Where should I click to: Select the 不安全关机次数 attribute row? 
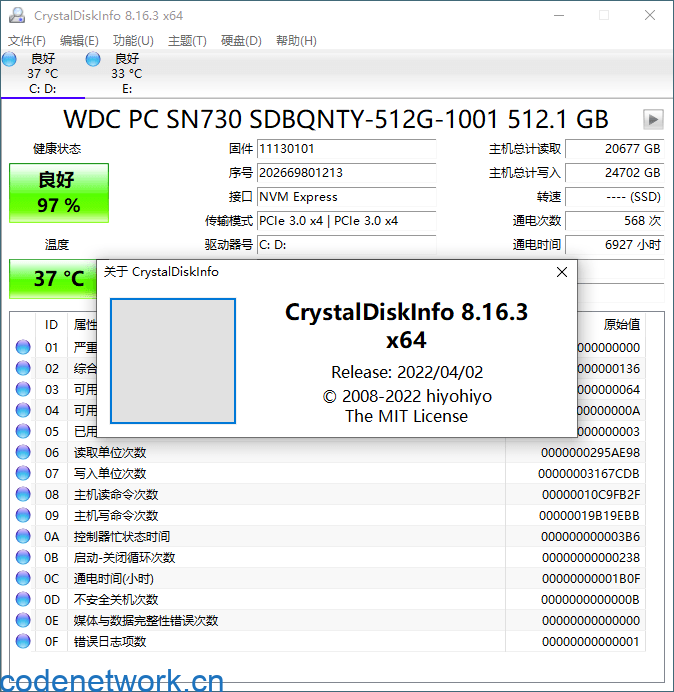click(x=328, y=599)
